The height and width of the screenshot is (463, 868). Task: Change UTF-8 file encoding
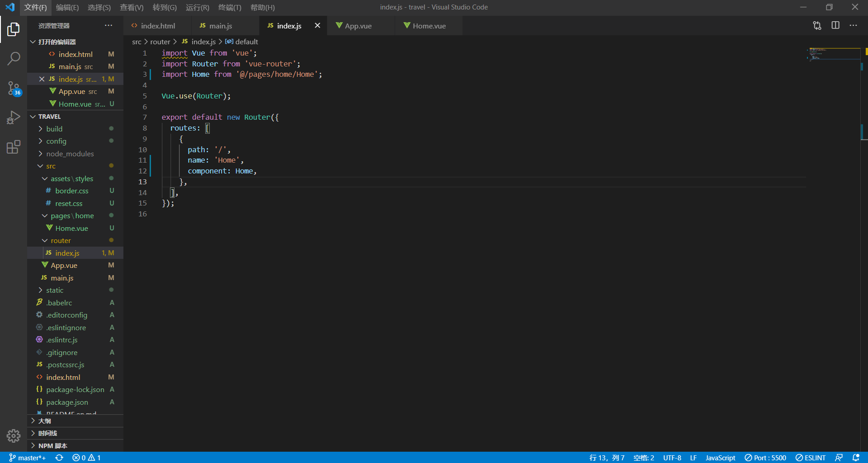[672, 458]
